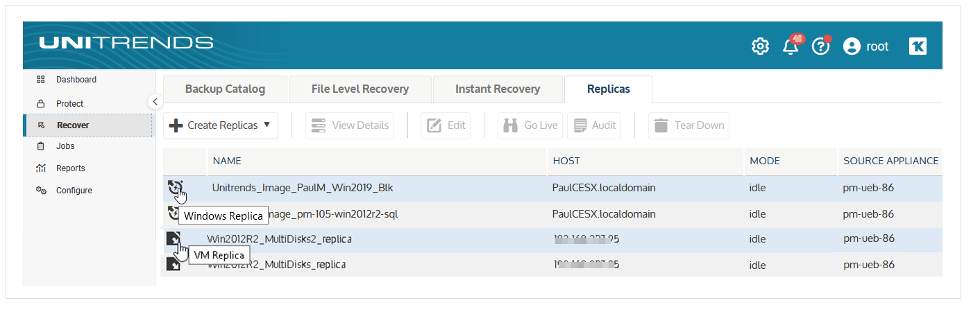Click the Dashboard icon in sidebar
Viewport: 980px width, 316px height.
(41, 80)
